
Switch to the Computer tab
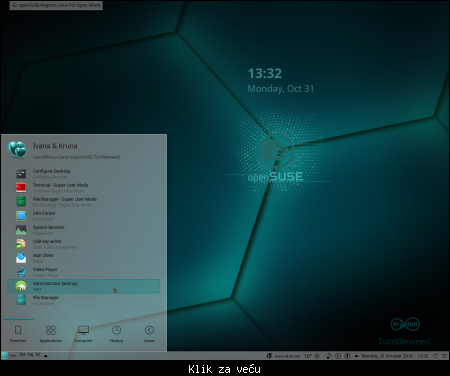[x=83, y=334]
